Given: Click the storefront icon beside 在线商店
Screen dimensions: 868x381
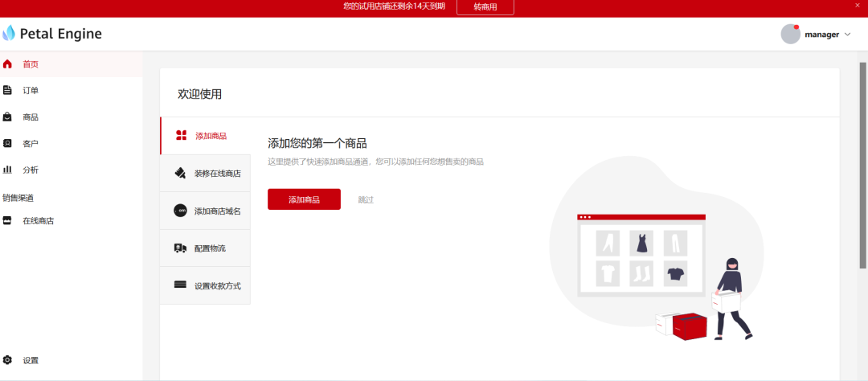Looking at the screenshot, I should (7, 220).
